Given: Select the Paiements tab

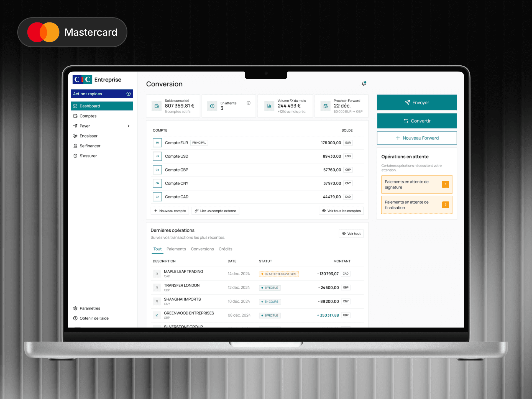Looking at the screenshot, I should [x=176, y=249].
